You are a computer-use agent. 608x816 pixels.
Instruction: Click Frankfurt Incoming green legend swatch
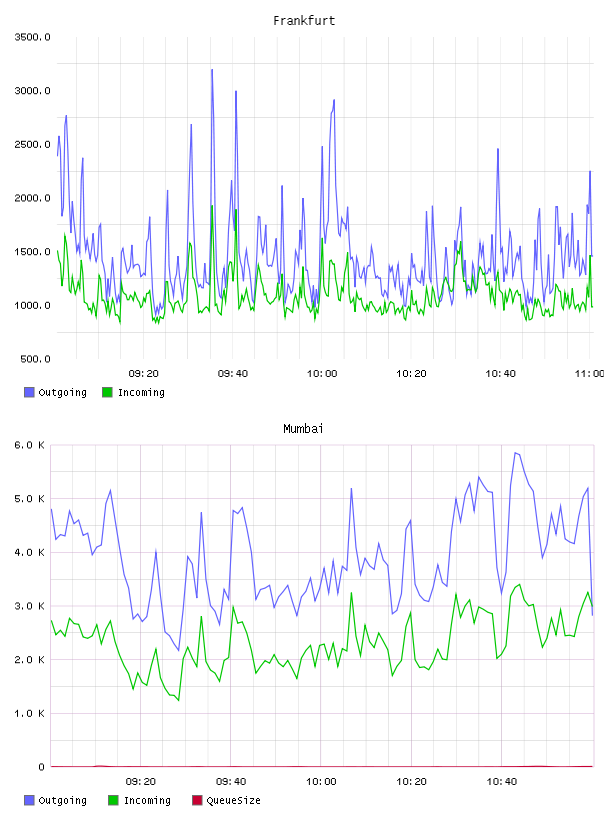click(107, 392)
